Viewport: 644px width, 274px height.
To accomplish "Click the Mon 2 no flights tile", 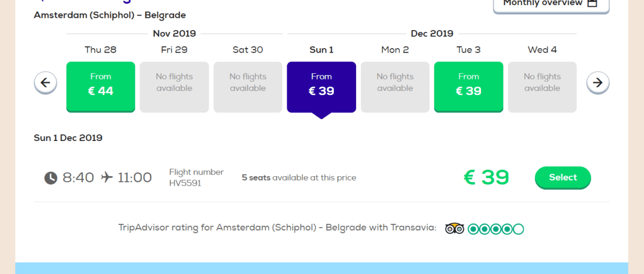I will [x=395, y=87].
